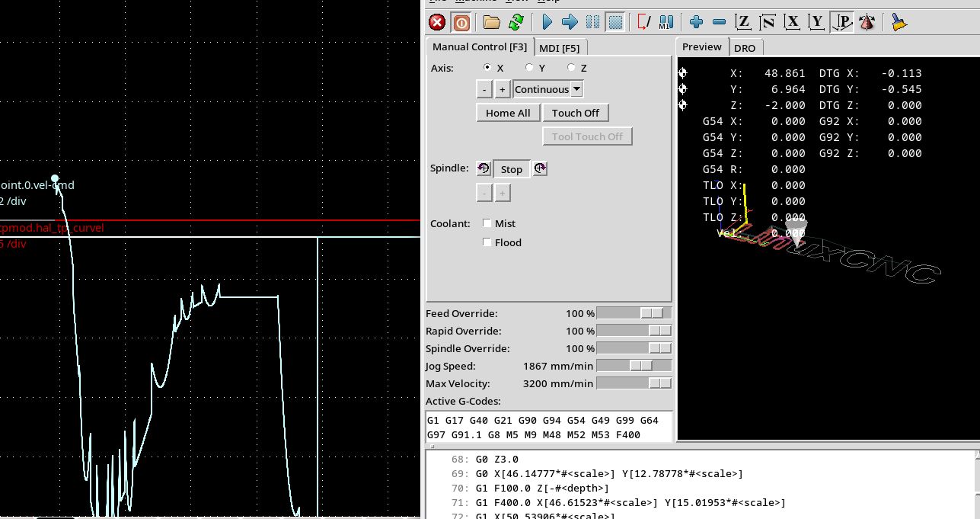Adjust the Spindle Override slider
980x519 pixels.
pos(634,348)
